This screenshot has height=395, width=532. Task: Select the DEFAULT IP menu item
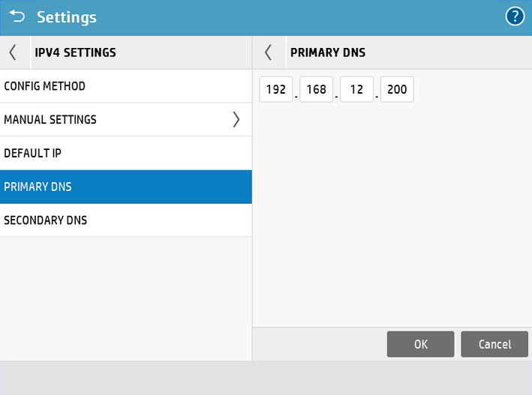point(126,153)
